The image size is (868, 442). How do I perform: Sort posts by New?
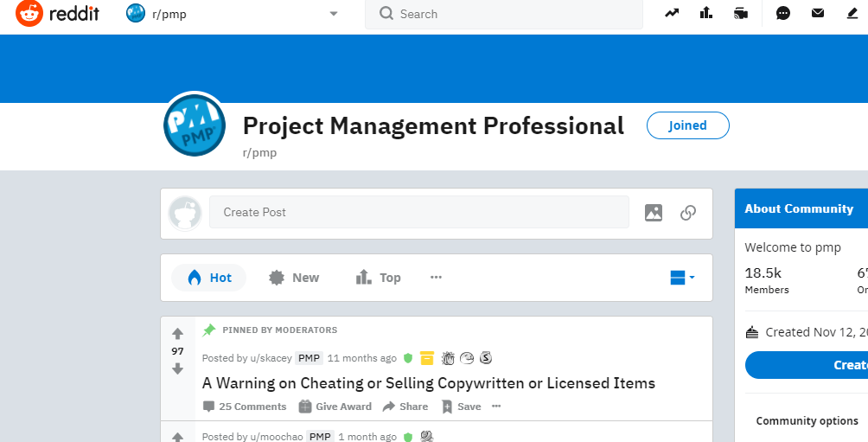tap(293, 278)
